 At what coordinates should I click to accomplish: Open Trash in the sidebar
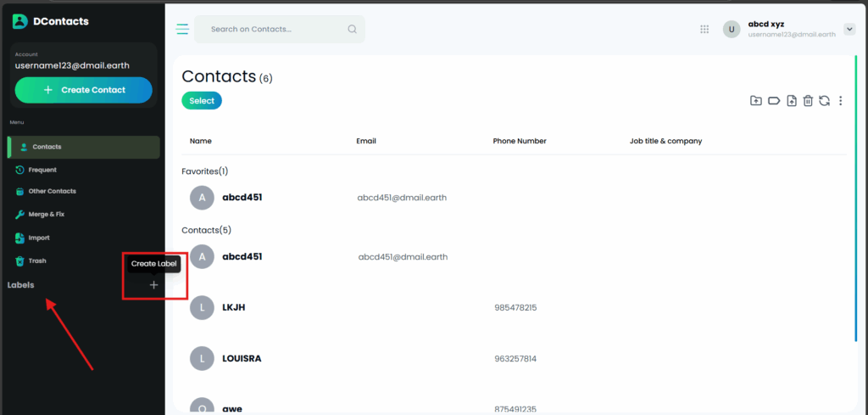[x=37, y=261]
